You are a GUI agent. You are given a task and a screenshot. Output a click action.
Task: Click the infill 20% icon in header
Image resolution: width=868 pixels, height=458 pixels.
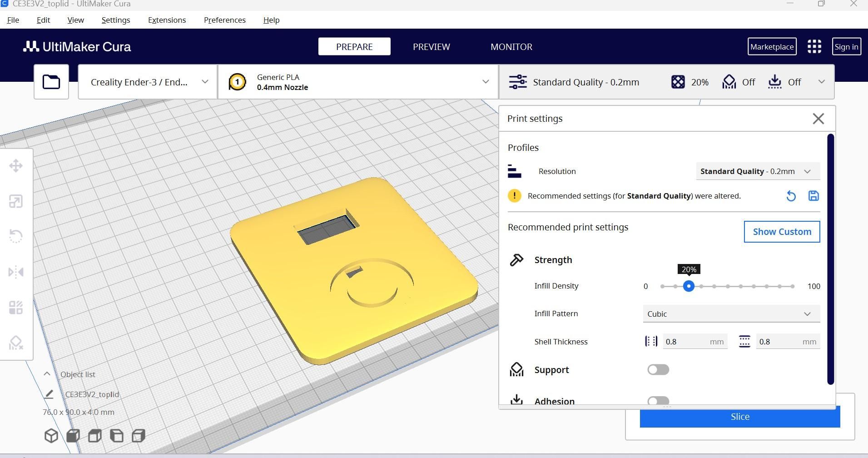click(x=678, y=82)
